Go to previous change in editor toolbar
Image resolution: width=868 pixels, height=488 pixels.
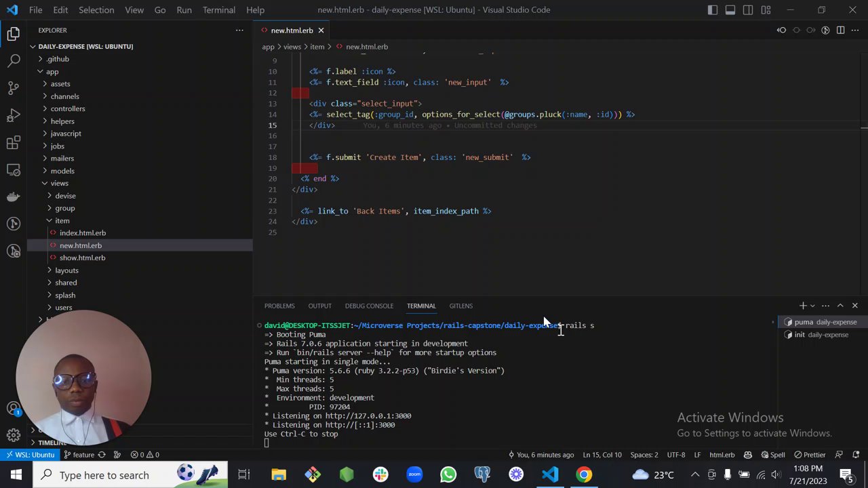pos(782,30)
